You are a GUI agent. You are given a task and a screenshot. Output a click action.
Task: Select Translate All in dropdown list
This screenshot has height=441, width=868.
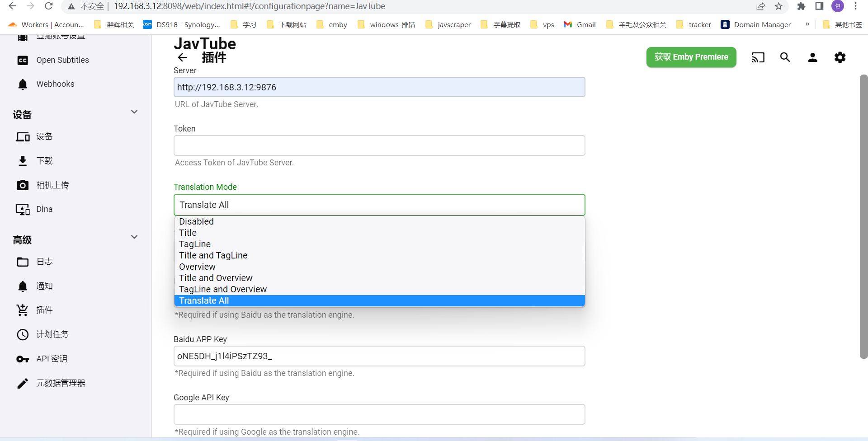379,300
